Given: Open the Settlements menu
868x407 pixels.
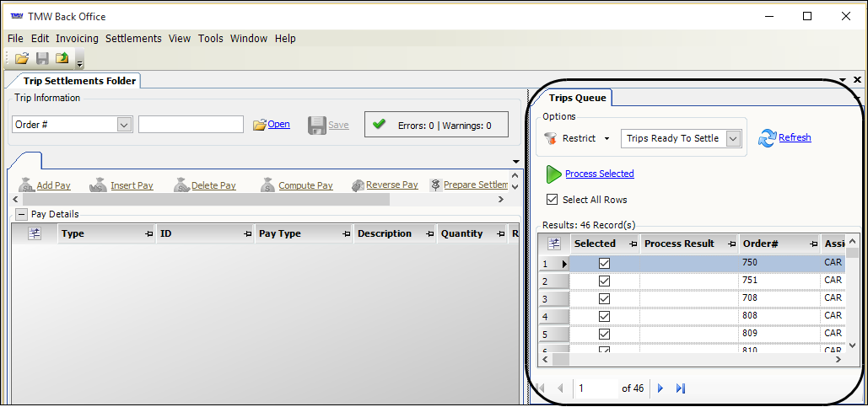Looking at the screenshot, I should (x=133, y=38).
